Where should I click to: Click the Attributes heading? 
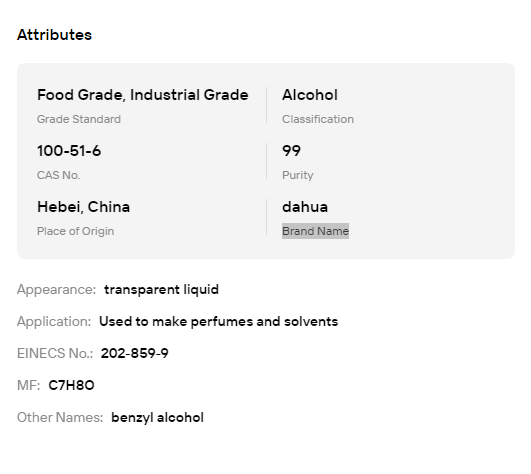click(x=54, y=35)
